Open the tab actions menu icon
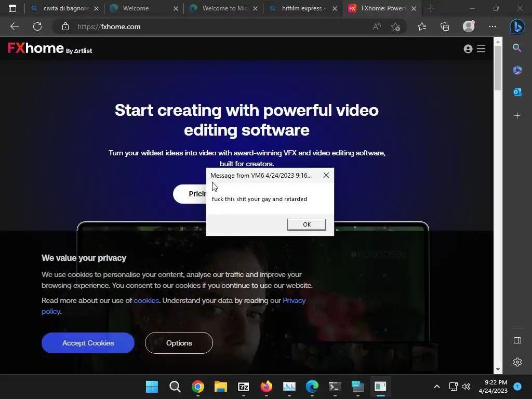Image resolution: width=532 pixels, height=399 pixels. [12, 8]
